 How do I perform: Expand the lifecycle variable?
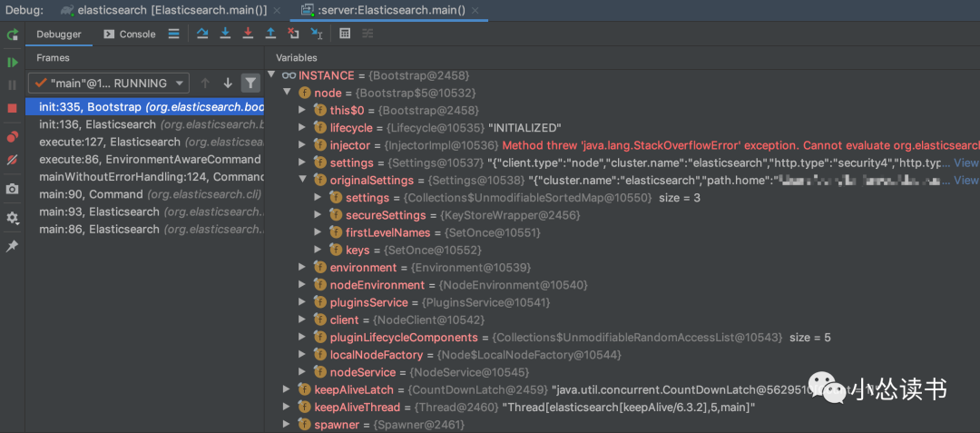[x=302, y=127]
